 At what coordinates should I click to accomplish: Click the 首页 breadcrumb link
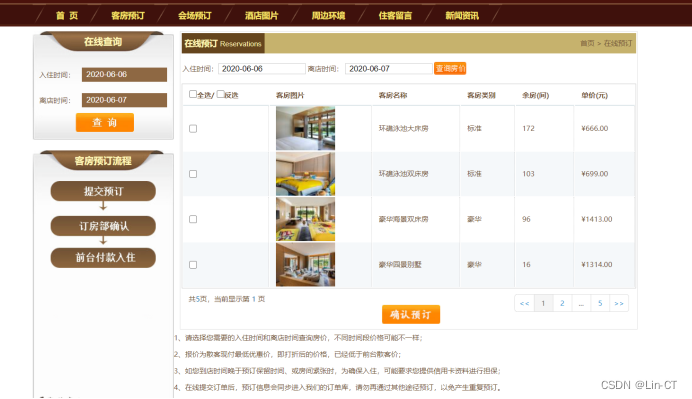(587, 43)
